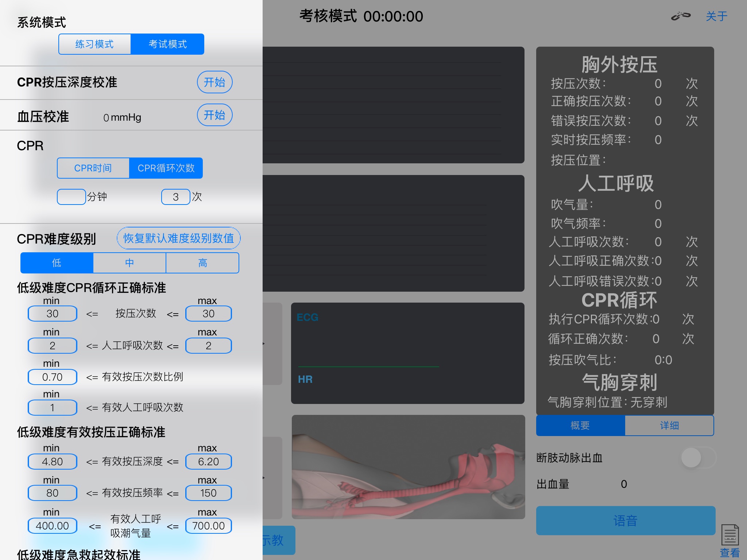Edit the min 按压次数 field
This screenshot has width=747, height=560.
pos(53,314)
